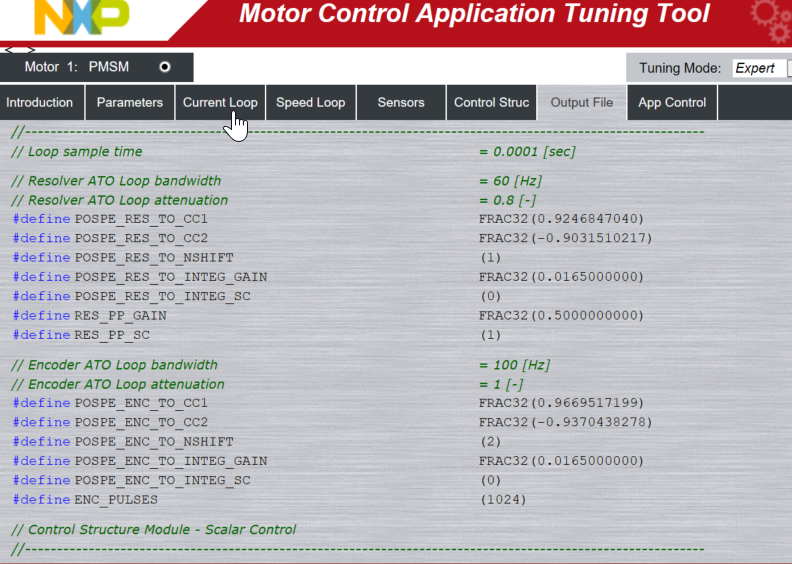Viewport: 792px width, 564px height.
Task: Click the small double-arrow icon above Motor 1
Action: (20, 50)
